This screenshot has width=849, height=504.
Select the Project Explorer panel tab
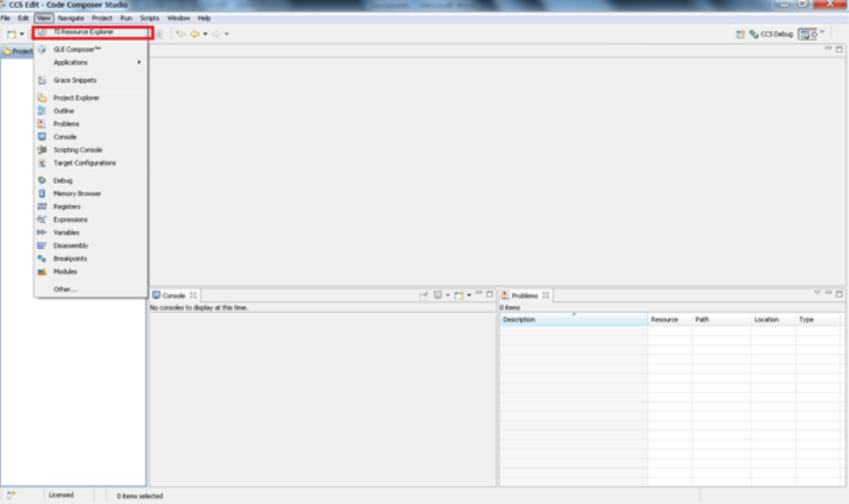point(17,51)
